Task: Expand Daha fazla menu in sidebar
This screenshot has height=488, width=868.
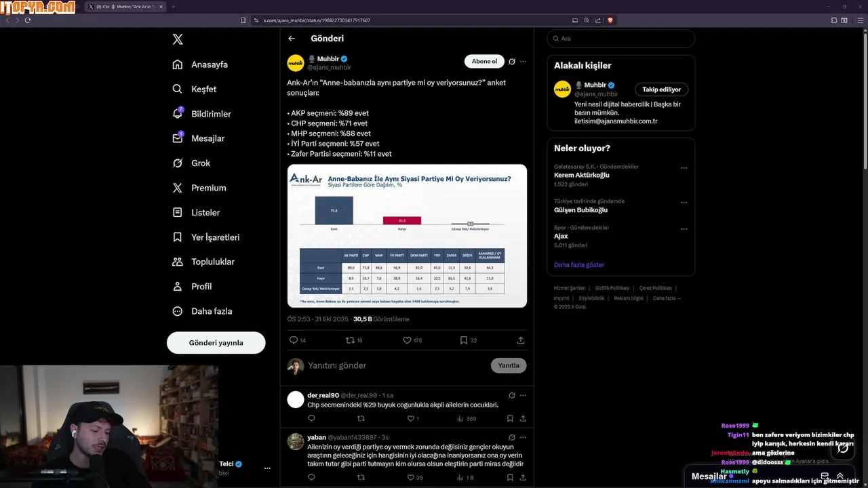Action: [x=202, y=311]
